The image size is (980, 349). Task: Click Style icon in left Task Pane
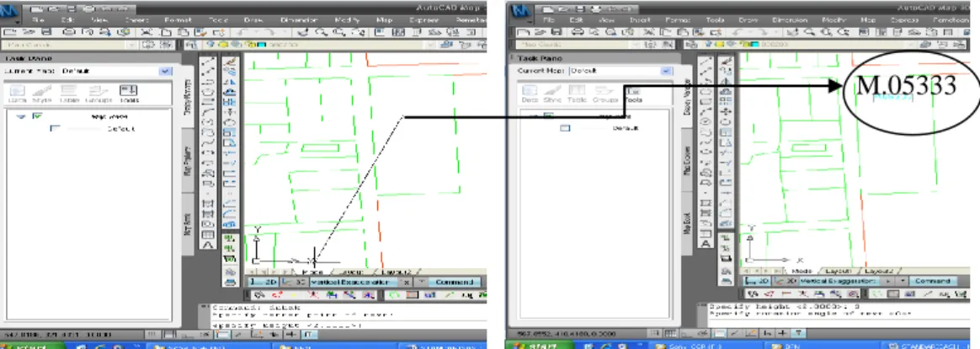[44, 94]
